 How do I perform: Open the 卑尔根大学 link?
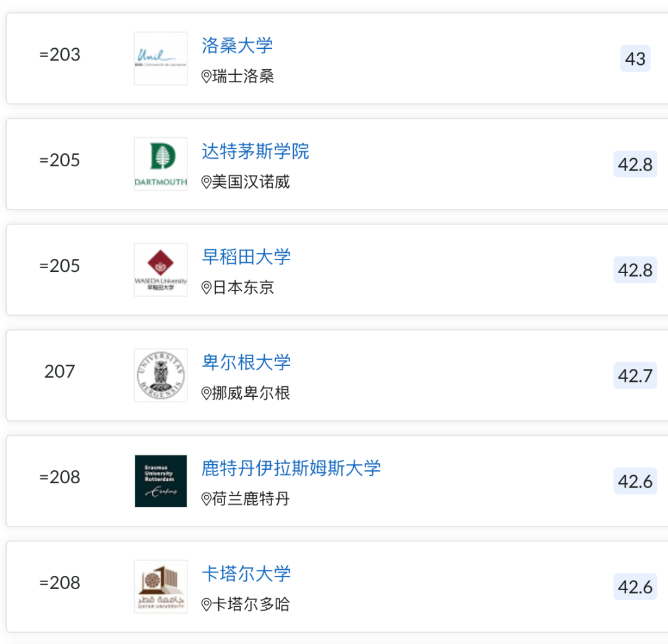(x=246, y=362)
